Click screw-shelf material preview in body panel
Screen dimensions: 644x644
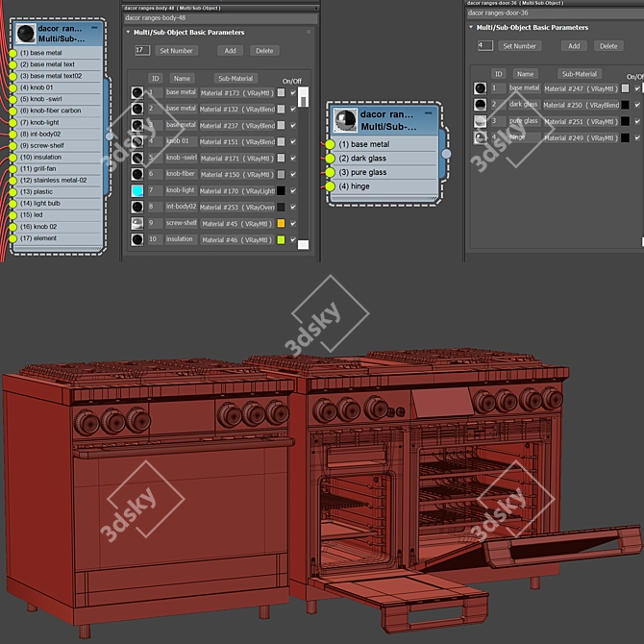tap(137, 223)
